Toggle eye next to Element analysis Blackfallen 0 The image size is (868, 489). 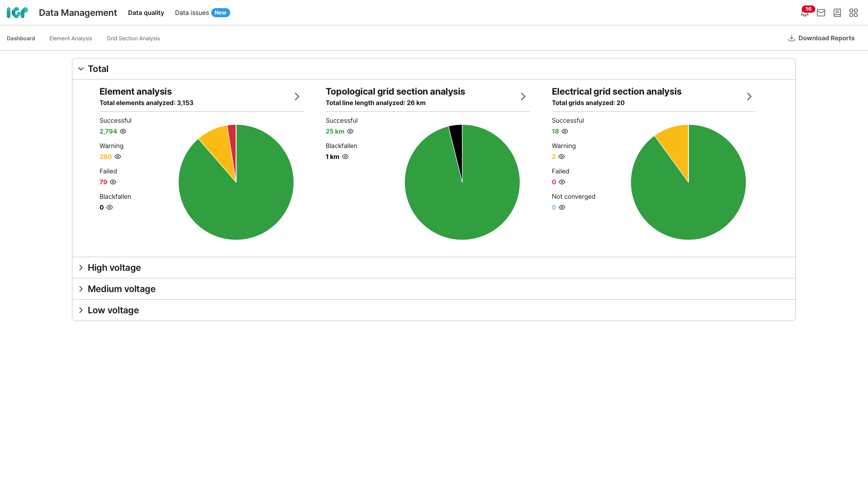[109, 207]
